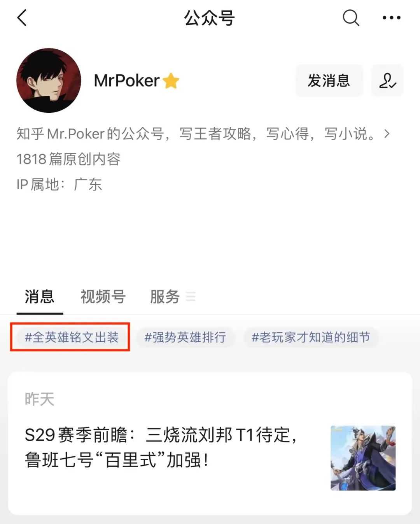Tap the MrPoker profile avatar
The width and height of the screenshot is (420, 524).
pos(49,80)
